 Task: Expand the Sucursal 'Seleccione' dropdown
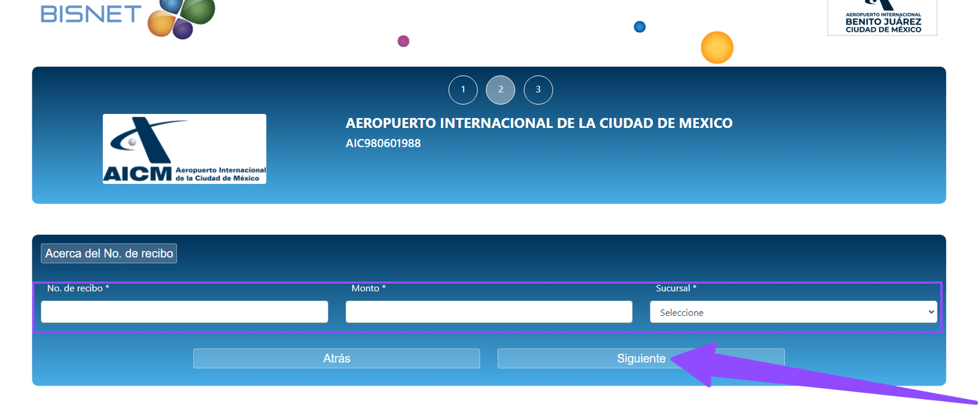pyautogui.click(x=793, y=312)
